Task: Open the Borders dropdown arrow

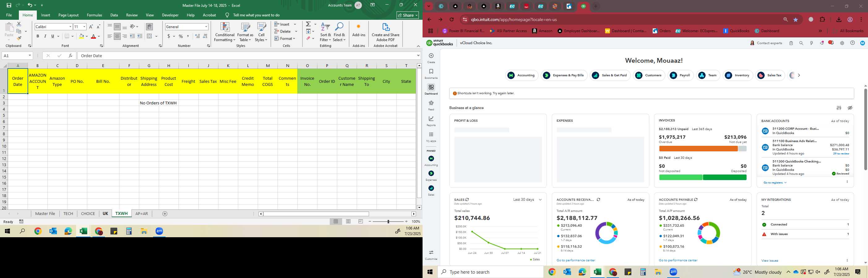Action: [x=73, y=36]
